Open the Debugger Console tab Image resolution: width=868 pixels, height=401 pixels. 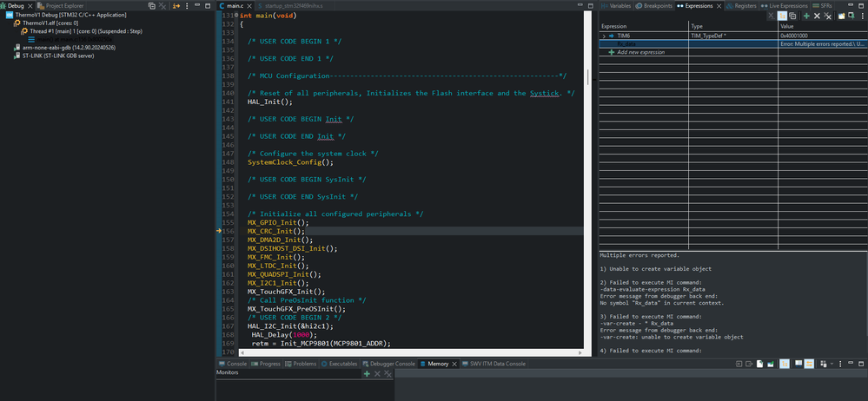point(388,364)
